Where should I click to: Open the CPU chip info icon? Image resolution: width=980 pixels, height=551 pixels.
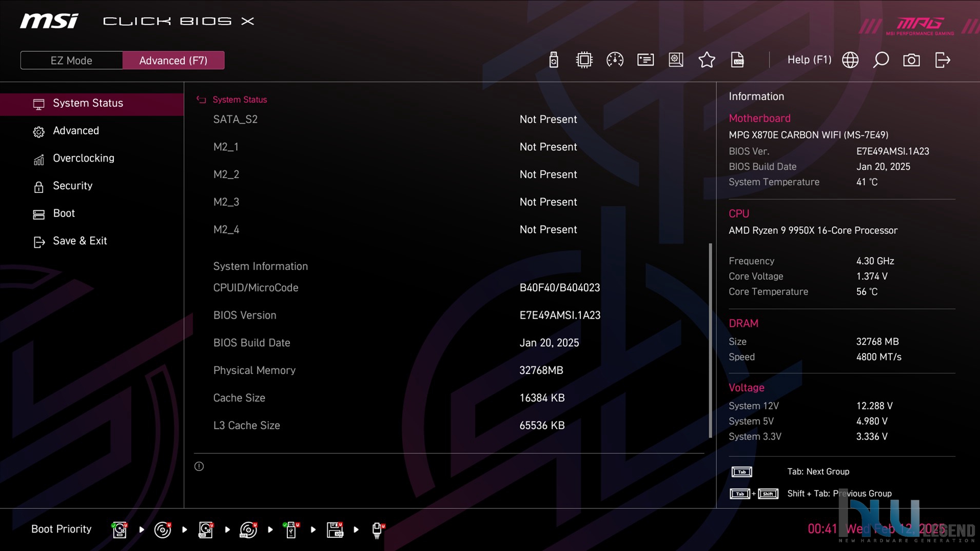pyautogui.click(x=584, y=60)
